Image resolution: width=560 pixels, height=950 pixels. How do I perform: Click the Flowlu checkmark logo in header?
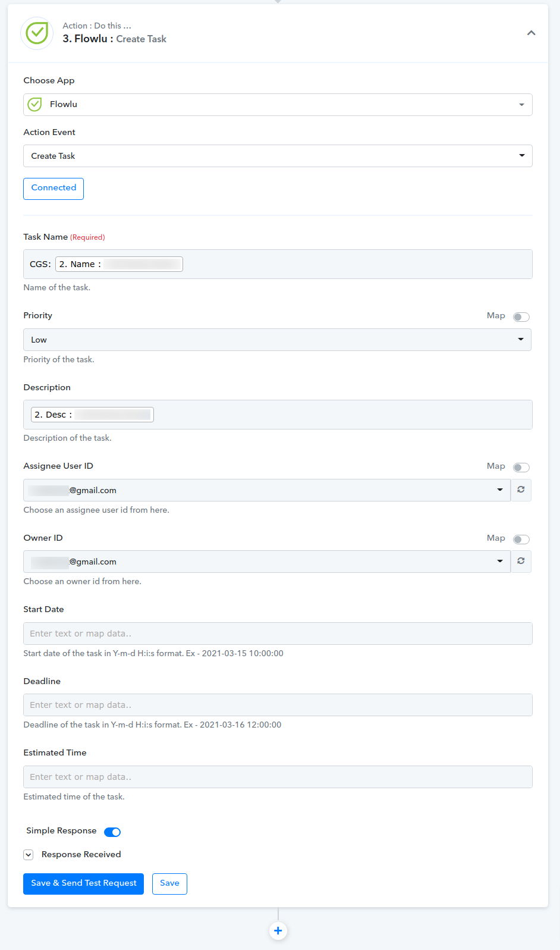pyautogui.click(x=37, y=33)
